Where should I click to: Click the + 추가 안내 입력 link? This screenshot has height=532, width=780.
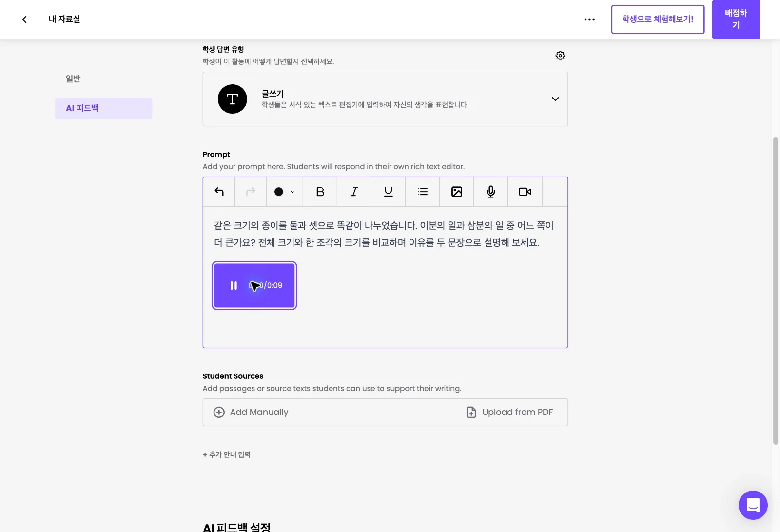(x=227, y=454)
